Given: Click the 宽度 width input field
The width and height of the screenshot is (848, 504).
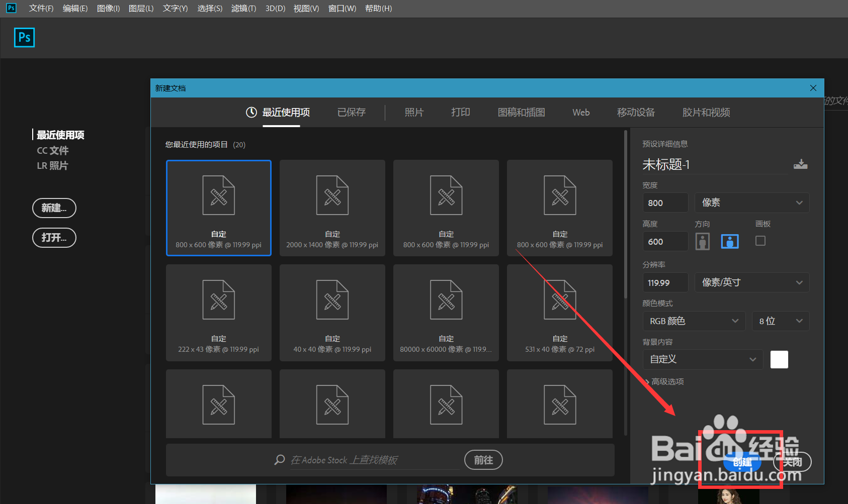Looking at the screenshot, I should point(665,203).
